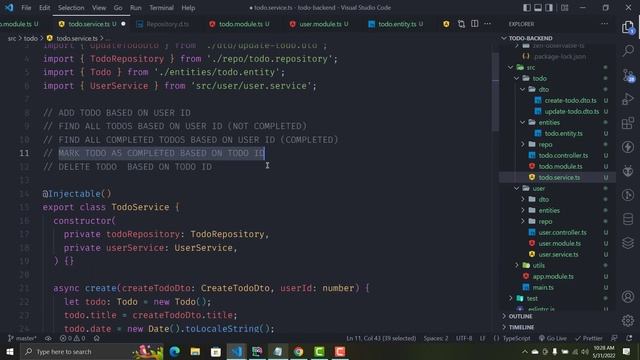Click the notifications bell in status bar
This screenshot has height=360, width=640.
coord(629,338)
